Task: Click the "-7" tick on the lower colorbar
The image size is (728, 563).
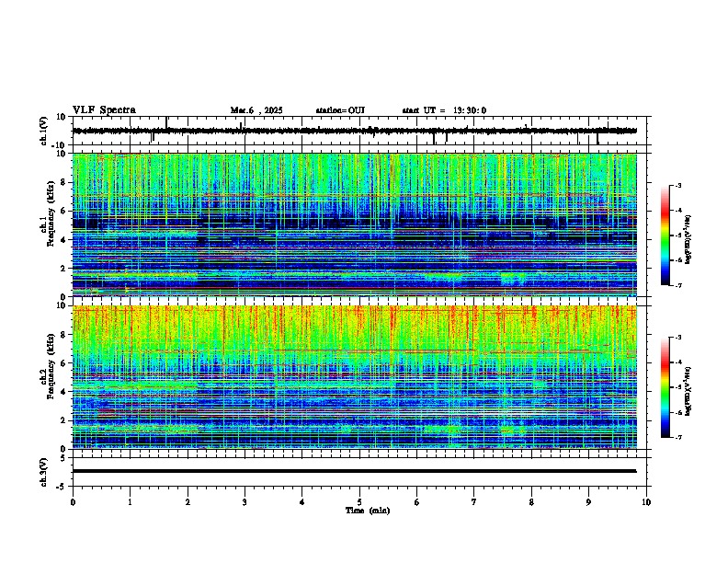Action: coord(678,437)
